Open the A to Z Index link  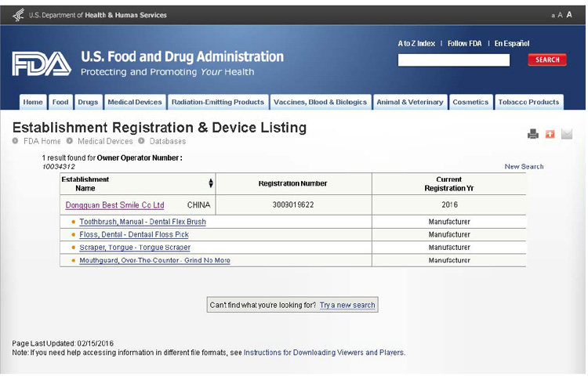416,43
